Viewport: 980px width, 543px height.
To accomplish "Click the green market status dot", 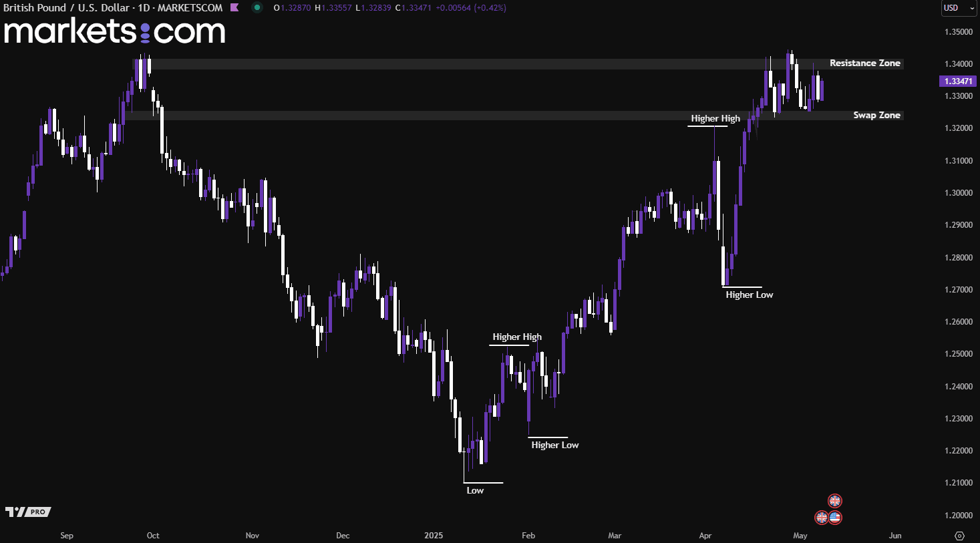I will pos(257,8).
